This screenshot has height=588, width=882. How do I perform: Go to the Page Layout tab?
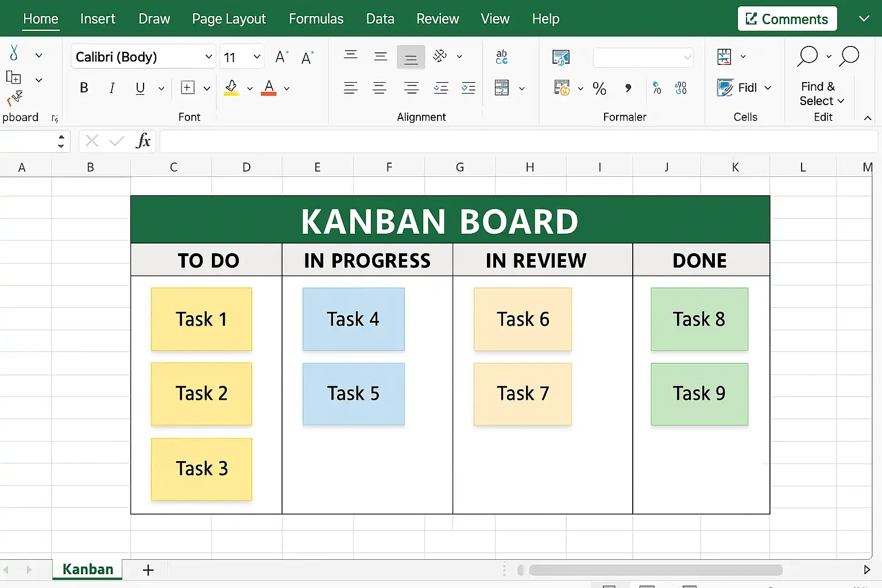coord(229,19)
